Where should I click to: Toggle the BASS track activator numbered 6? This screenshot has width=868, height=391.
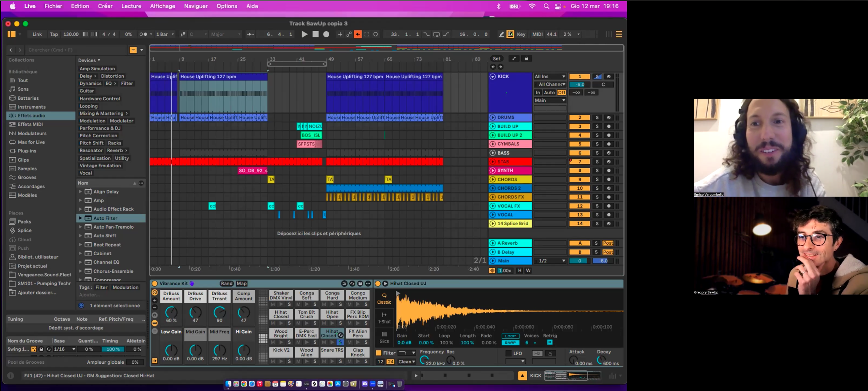click(x=580, y=153)
